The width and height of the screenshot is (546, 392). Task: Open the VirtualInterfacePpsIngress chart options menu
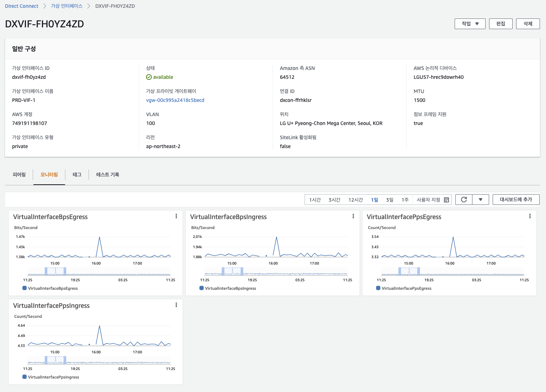(x=176, y=305)
